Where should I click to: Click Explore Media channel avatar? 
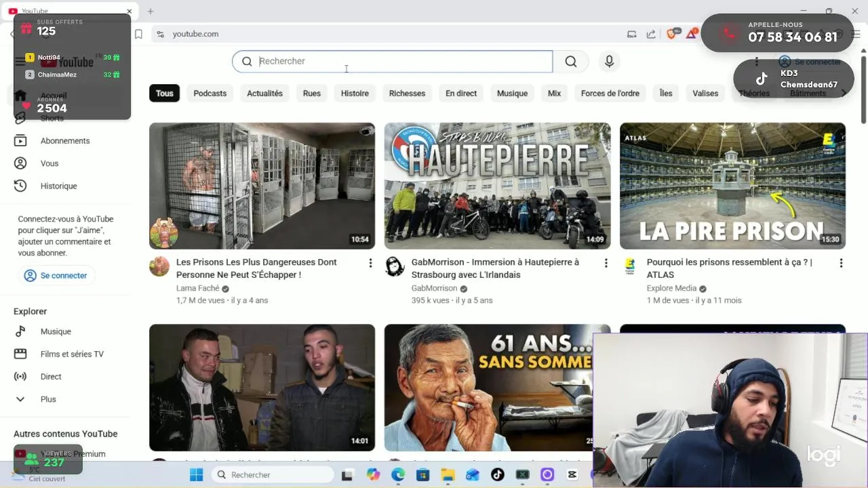tap(630, 266)
